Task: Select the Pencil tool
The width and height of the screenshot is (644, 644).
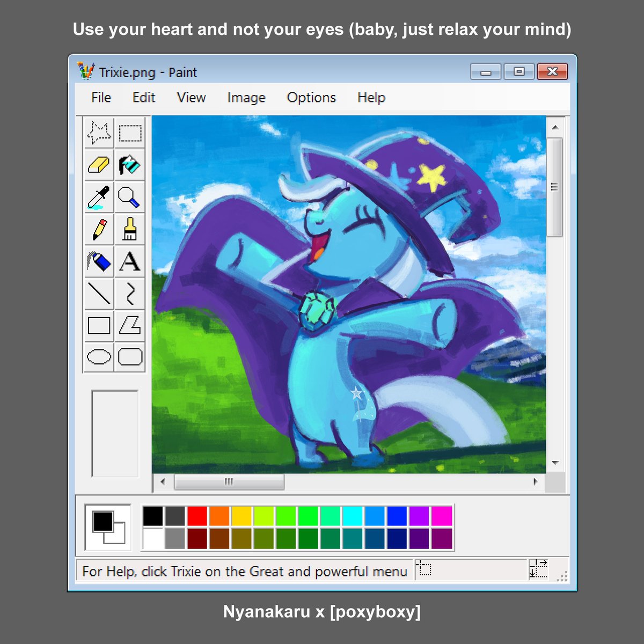Action: (99, 229)
